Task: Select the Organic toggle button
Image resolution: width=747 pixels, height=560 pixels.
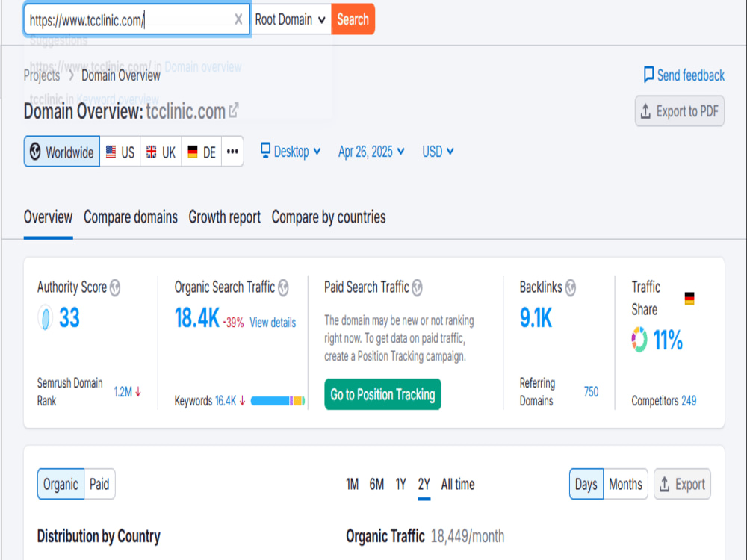Action: point(61,485)
